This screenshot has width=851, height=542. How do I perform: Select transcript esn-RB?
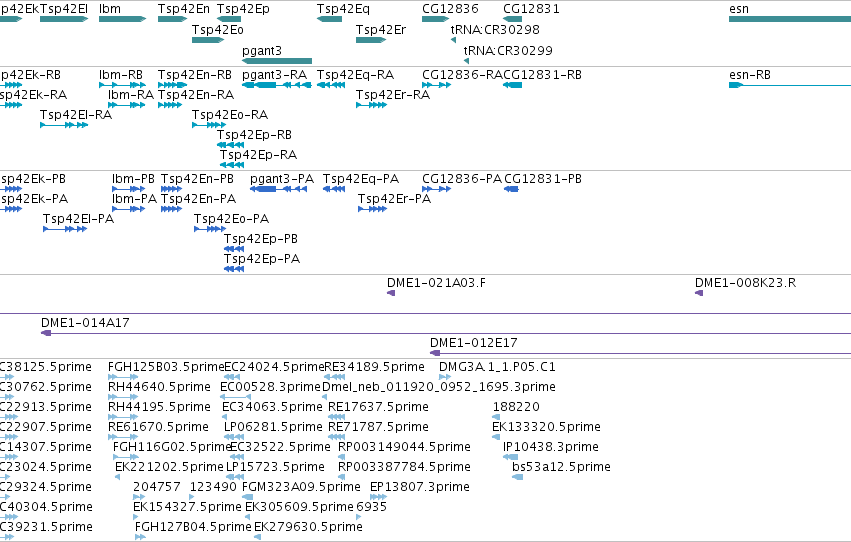(790, 85)
